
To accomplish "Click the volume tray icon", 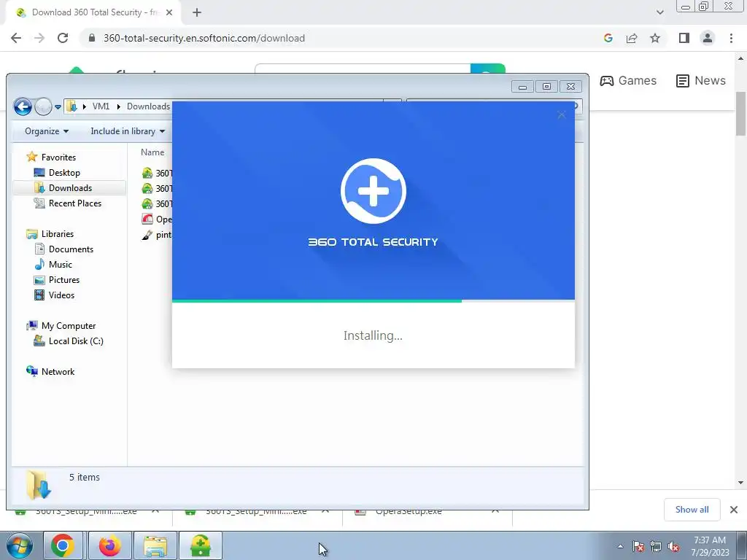I will (673, 546).
